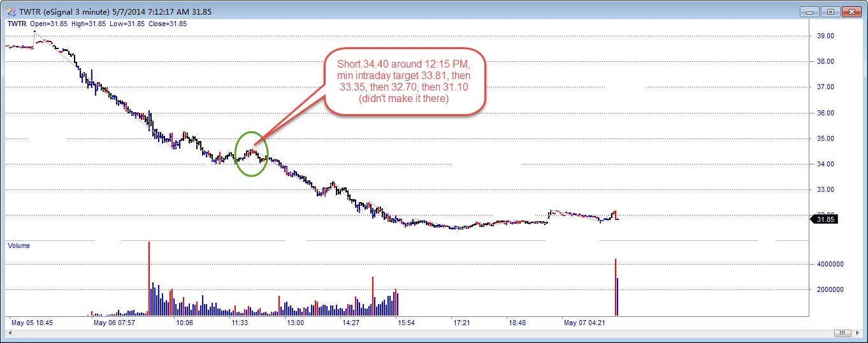Image resolution: width=868 pixels, height=343 pixels.
Task: Click the 35.00 price axis label
Action: point(825,138)
